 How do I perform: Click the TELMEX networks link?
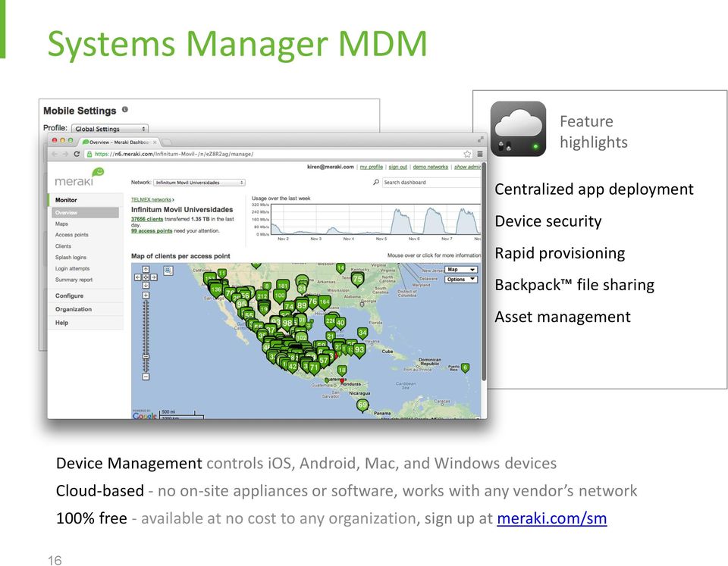click(x=152, y=199)
